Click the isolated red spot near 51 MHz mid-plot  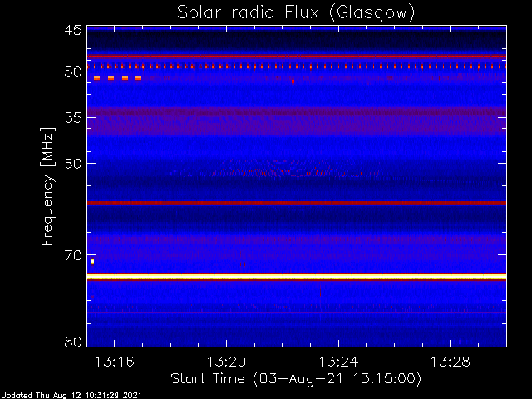[x=293, y=81]
